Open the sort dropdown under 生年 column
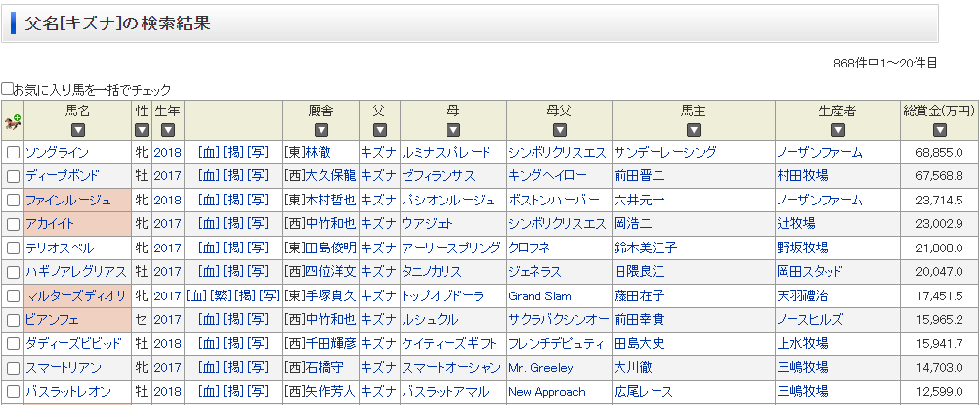 [x=167, y=130]
